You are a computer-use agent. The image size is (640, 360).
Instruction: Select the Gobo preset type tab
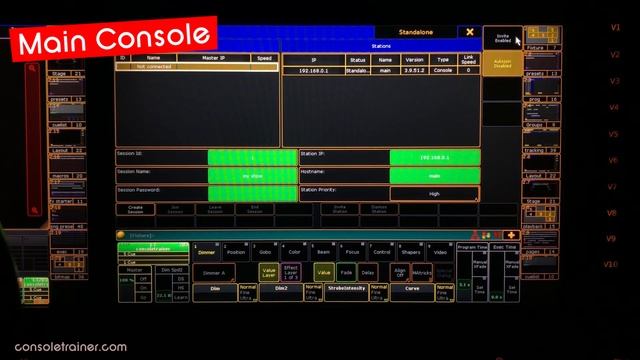click(x=265, y=252)
